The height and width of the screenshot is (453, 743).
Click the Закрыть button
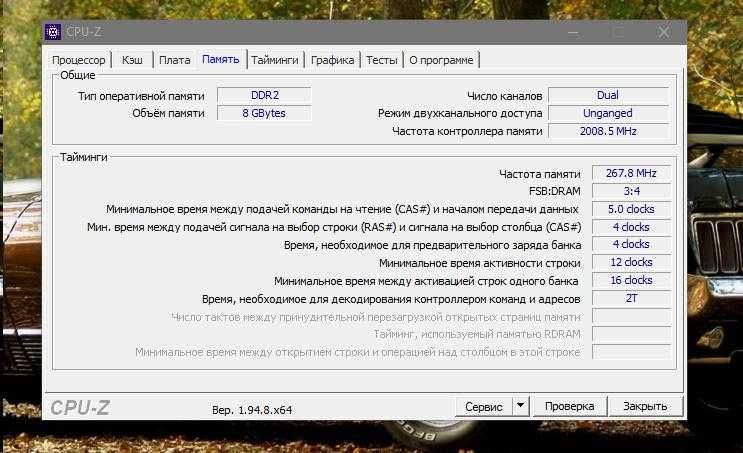(645, 407)
